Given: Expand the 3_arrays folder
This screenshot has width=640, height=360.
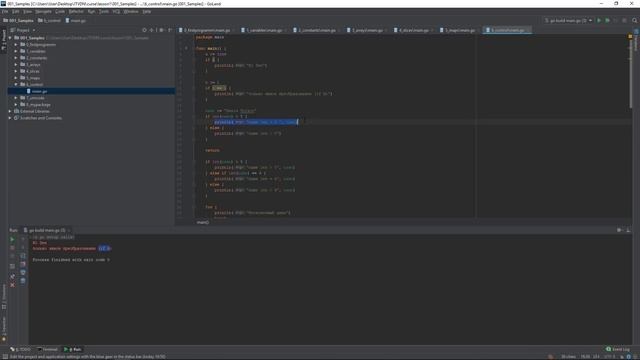Looking at the screenshot, I should (x=16, y=64).
